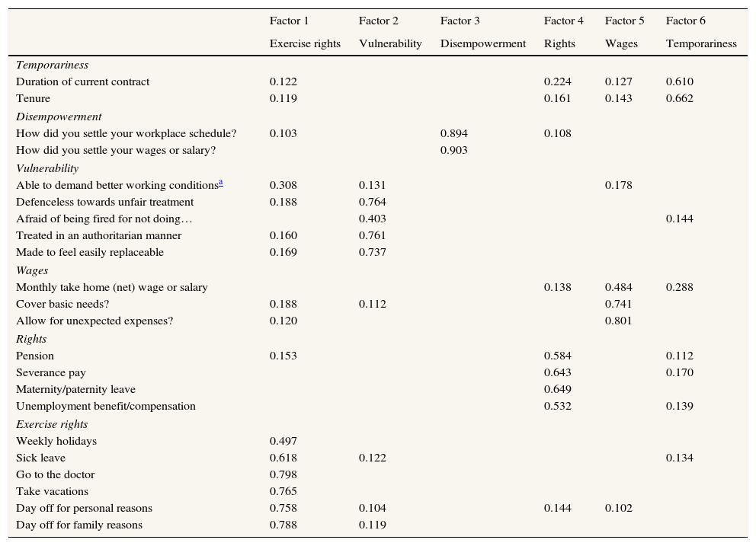Click the 0.801 value for unexpected expenses
The image size is (756, 546).
tap(619, 321)
